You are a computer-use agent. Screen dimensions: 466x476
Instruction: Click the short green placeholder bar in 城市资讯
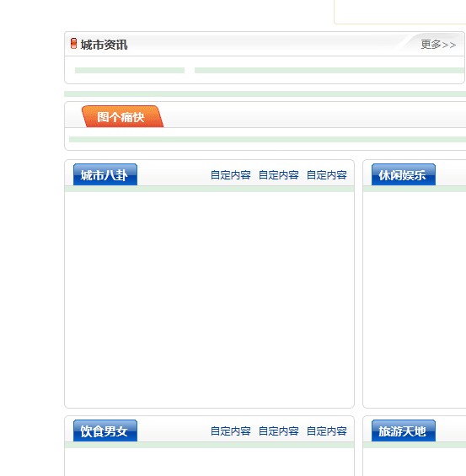[x=130, y=71]
